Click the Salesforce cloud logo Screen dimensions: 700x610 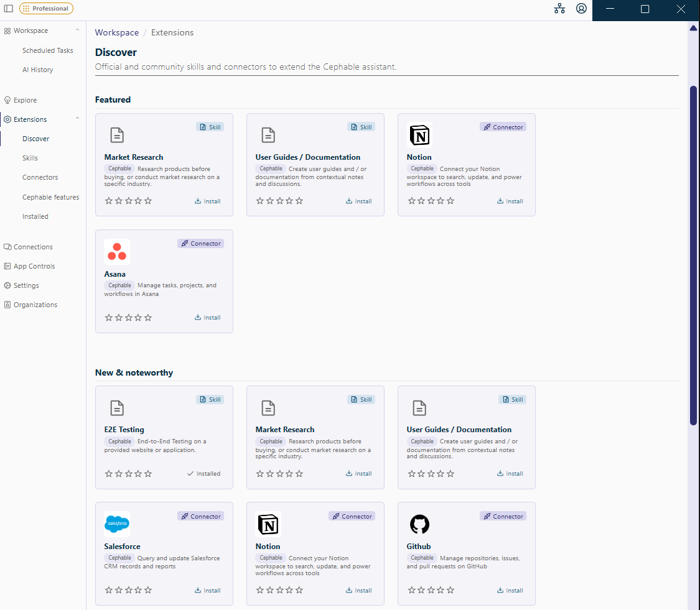coord(117,524)
